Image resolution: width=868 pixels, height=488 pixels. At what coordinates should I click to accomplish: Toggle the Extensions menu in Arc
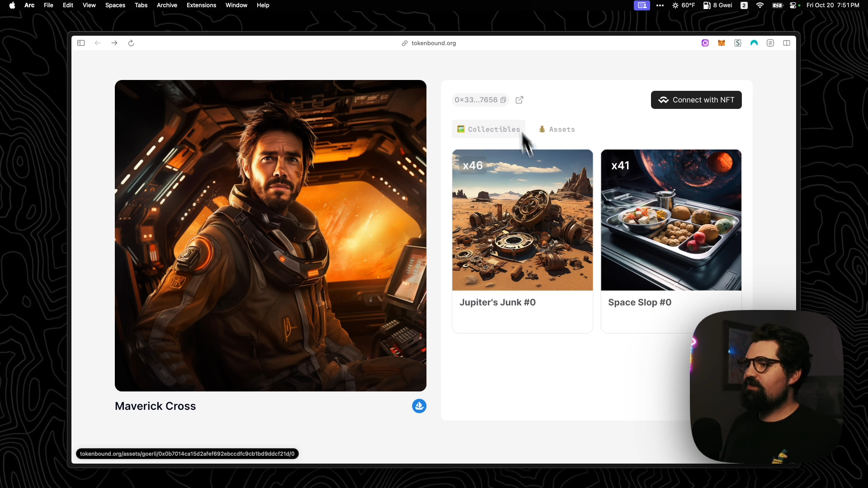[x=202, y=5]
